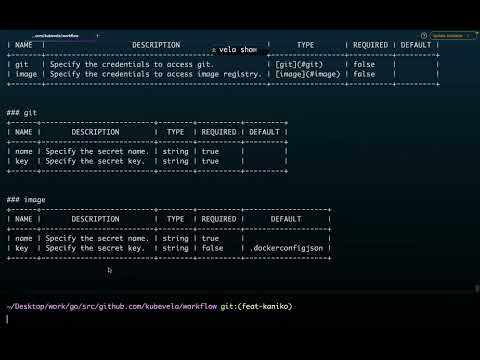Click the empty command prompt line cursor
This screenshot has width=480, height=360.
pyautogui.click(x=7, y=319)
